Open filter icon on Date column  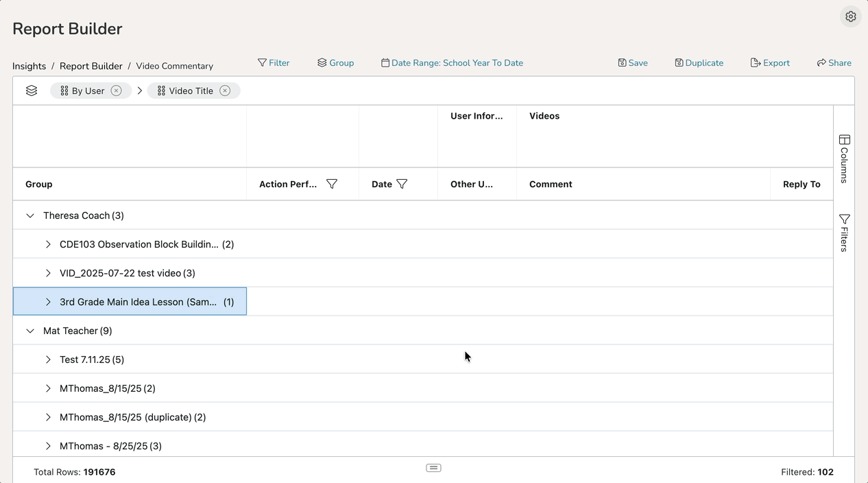(x=402, y=184)
